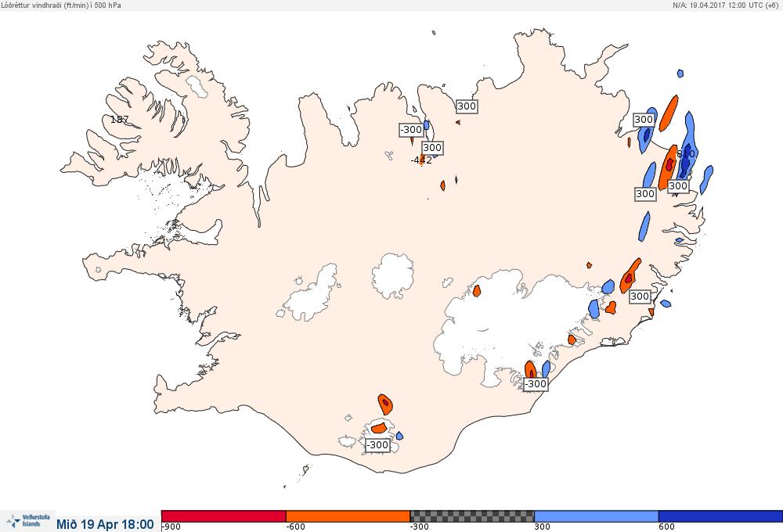
Task: Click the Mið 19 Apr 18:00 date label
Action: (x=105, y=524)
